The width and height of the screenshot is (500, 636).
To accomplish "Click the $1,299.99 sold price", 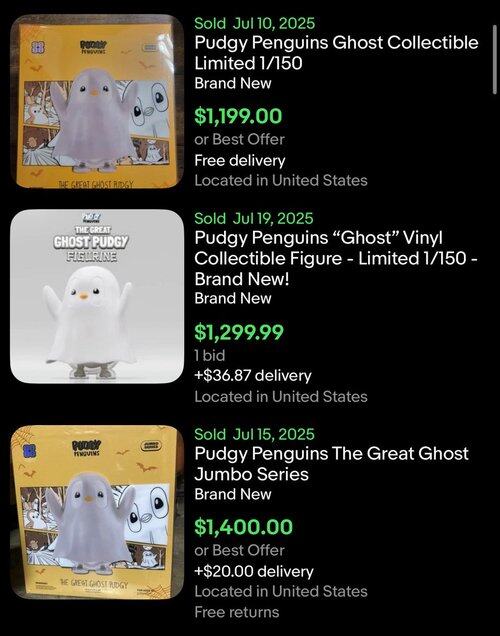I will click(x=239, y=332).
